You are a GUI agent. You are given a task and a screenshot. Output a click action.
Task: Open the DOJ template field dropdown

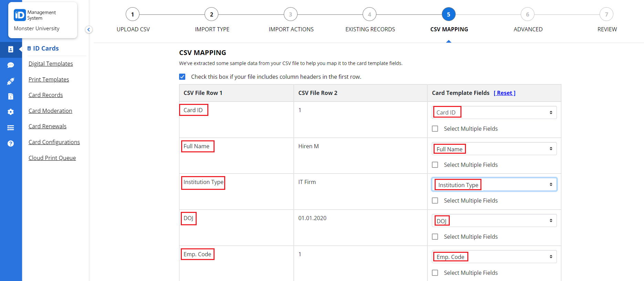point(494,220)
